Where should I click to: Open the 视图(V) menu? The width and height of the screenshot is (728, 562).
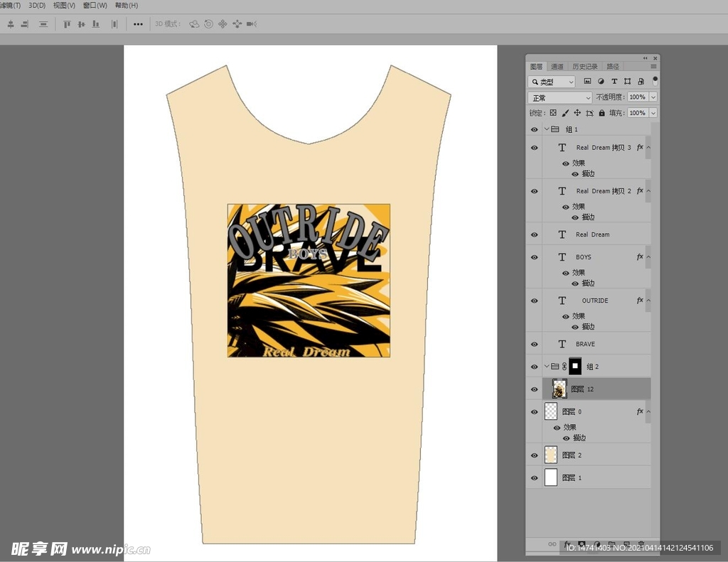[64, 6]
